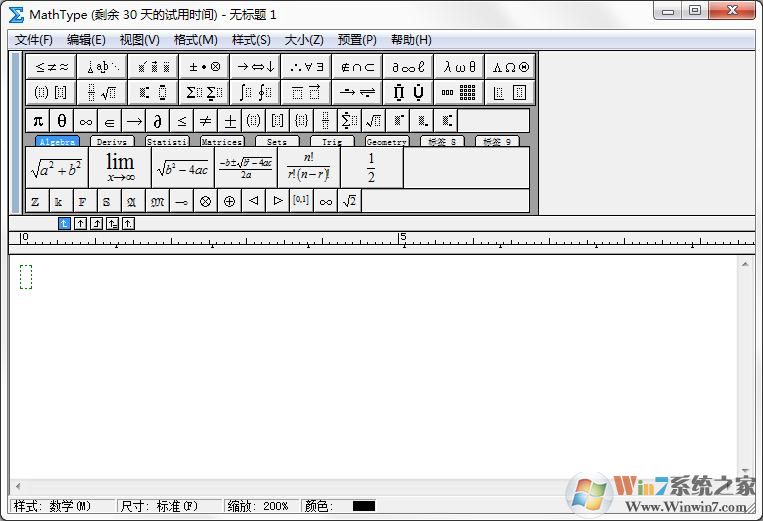The height and width of the screenshot is (521, 763).
Task: Open the 格式(M) menu
Action: (x=195, y=40)
